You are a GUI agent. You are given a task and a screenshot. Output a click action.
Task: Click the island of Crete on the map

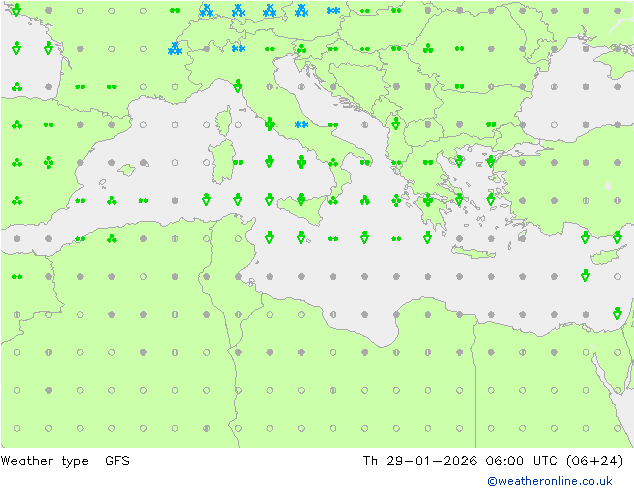coord(473,252)
